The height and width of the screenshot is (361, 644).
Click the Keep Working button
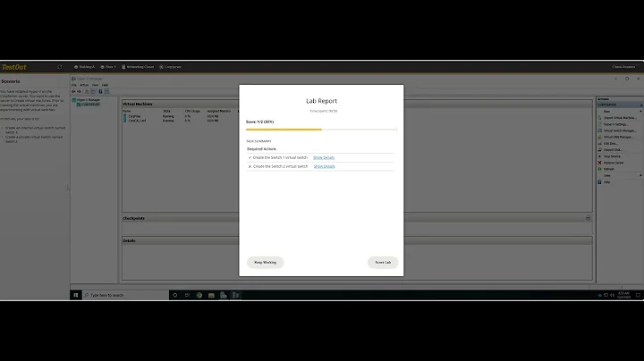(265, 262)
